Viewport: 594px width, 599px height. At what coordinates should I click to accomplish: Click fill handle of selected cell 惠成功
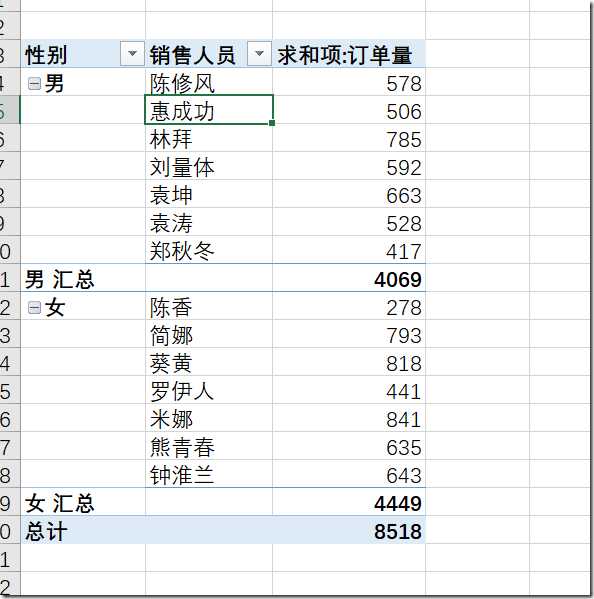[272, 123]
